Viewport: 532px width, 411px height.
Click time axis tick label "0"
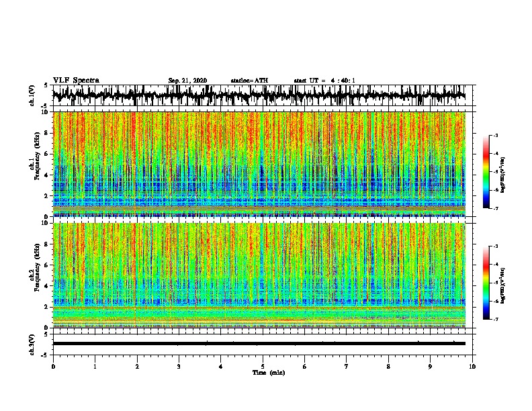point(53,367)
